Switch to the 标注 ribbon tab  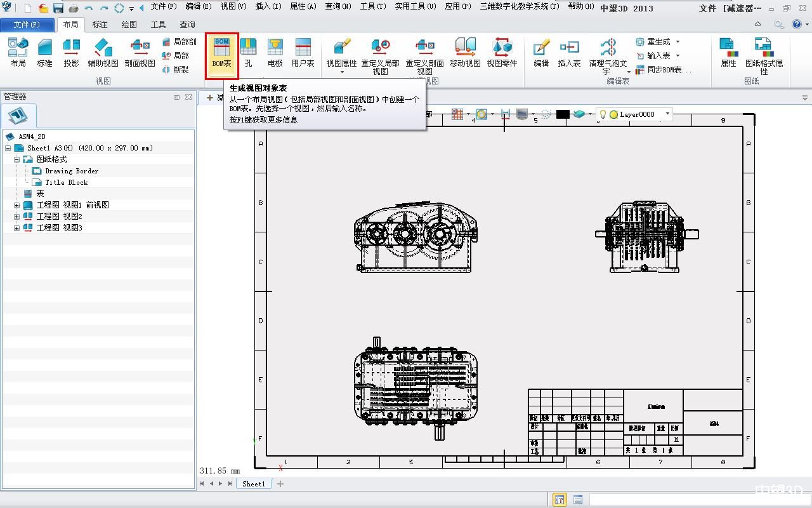pyautogui.click(x=100, y=24)
